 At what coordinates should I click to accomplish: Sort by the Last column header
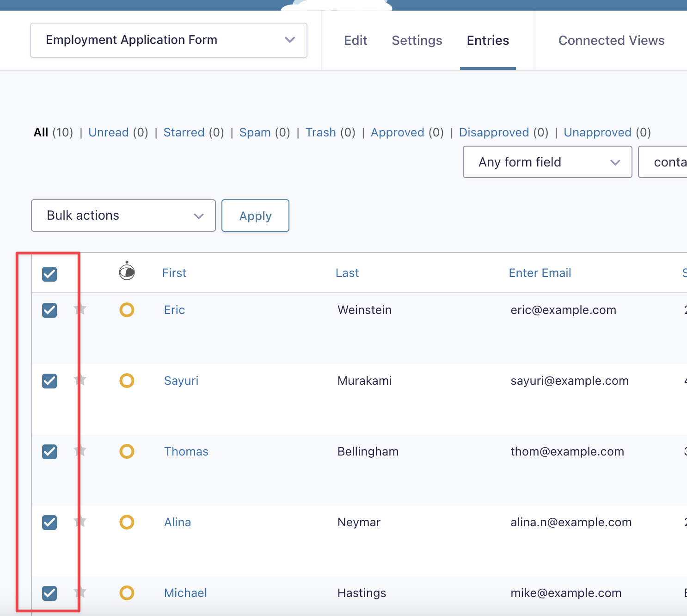pyautogui.click(x=347, y=273)
